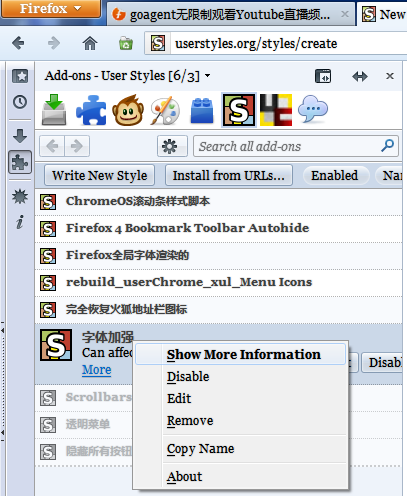Open the red-yellow mosaic category icon
This screenshot has width=407, height=496.
276,110
